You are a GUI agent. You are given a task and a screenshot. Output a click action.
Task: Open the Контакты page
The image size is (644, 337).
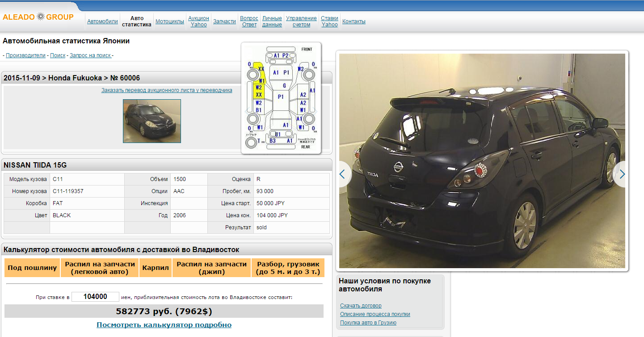point(354,21)
